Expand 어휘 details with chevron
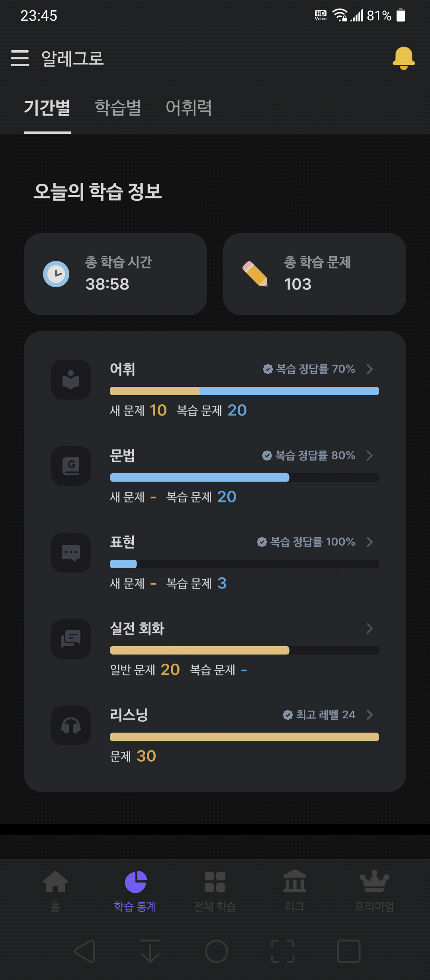 (x=369, y=369)
